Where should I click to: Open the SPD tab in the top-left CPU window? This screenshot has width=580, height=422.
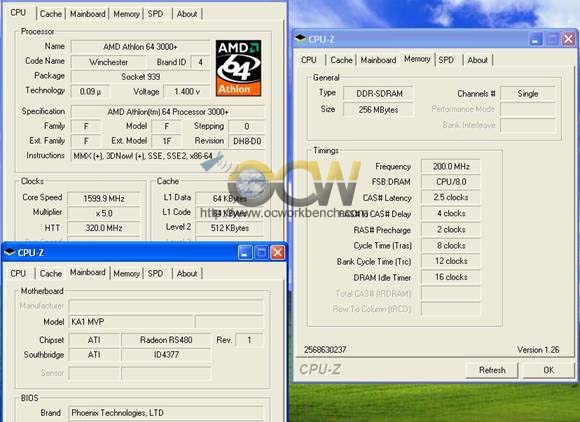(155, 14)
